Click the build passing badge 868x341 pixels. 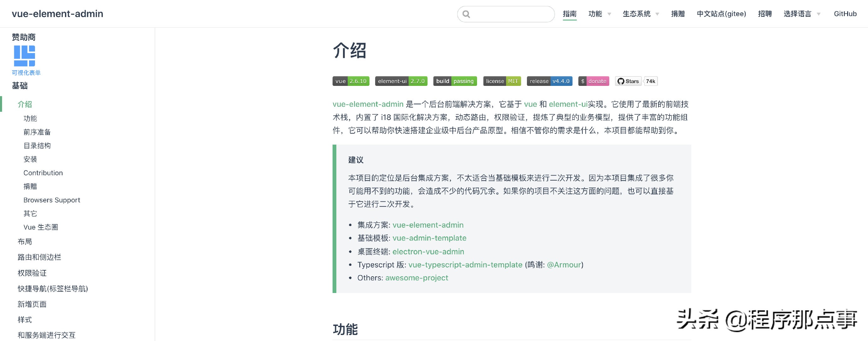click(x=455, y=81)
